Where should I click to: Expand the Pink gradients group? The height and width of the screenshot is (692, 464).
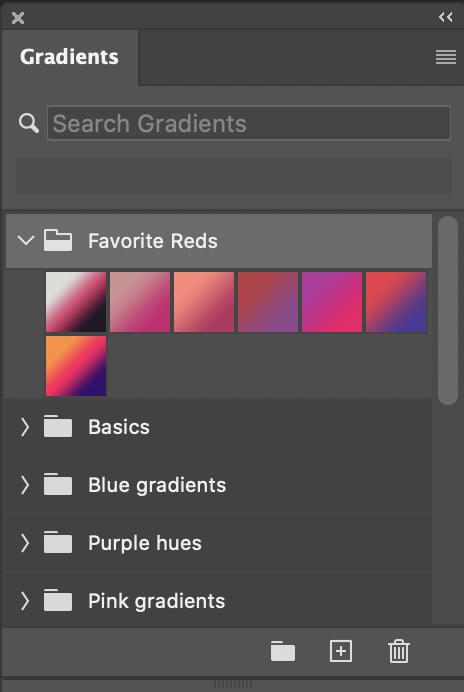pos(25,601)
